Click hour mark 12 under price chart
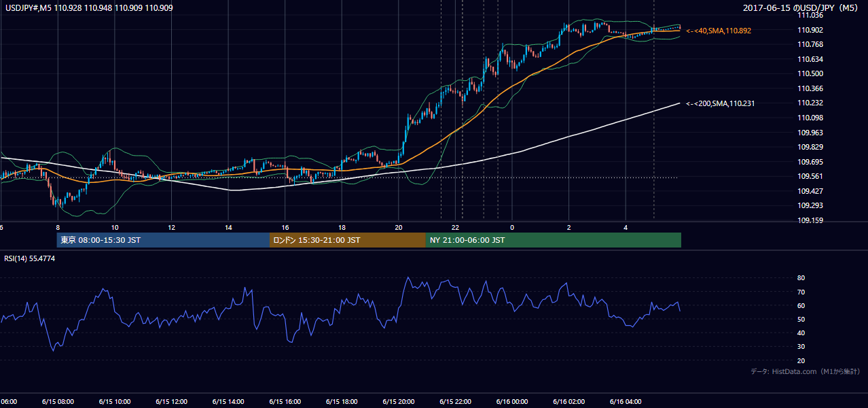Viewport: 868px width, 408px height. [172, 227]
